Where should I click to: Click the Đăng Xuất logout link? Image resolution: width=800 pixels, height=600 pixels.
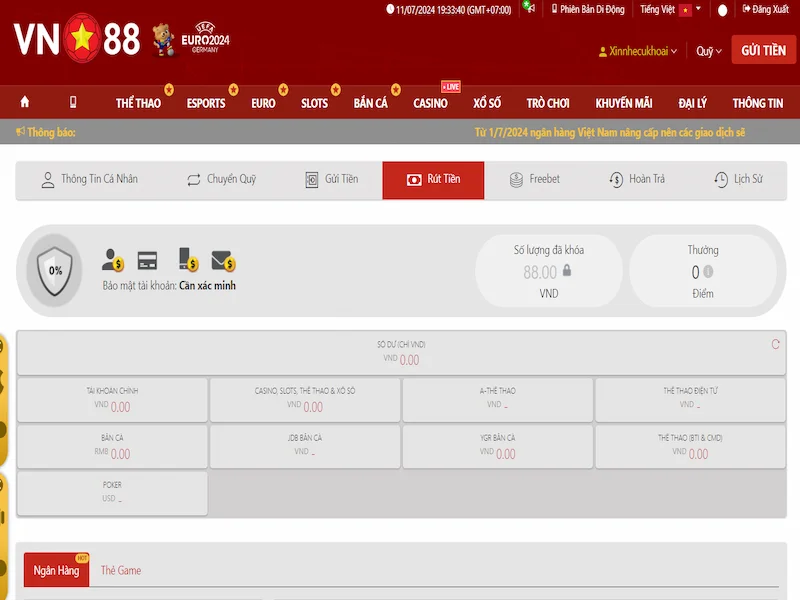764,9
